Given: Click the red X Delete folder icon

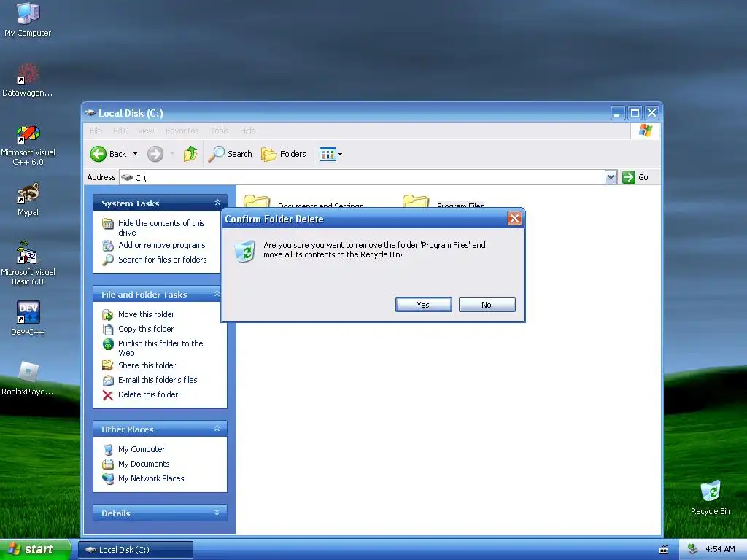Looking at the screenshot, I should 108,394.
